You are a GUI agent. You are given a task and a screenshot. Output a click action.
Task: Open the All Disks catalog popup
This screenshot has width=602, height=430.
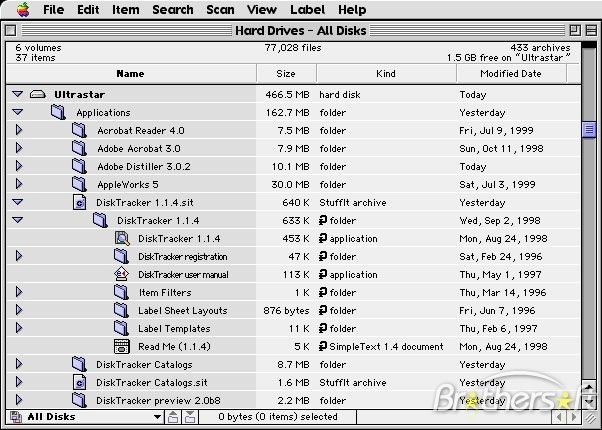pos(85,417)
